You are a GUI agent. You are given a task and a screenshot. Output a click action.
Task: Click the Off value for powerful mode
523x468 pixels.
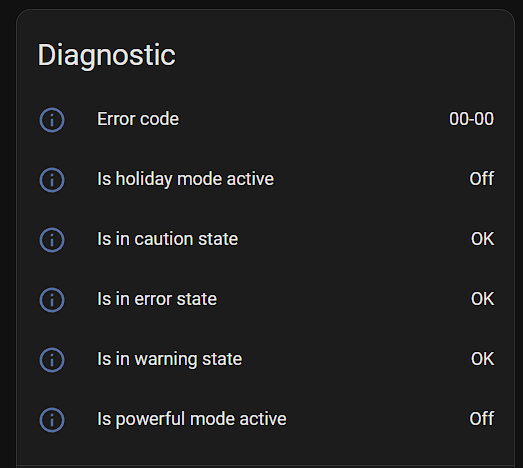click(482, 419)
